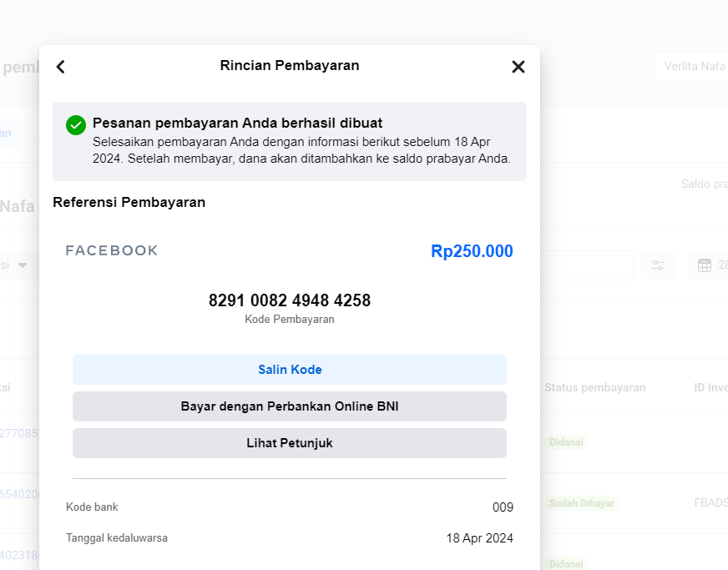Click the Rp250.000 amount

click(x=472, y=251)
